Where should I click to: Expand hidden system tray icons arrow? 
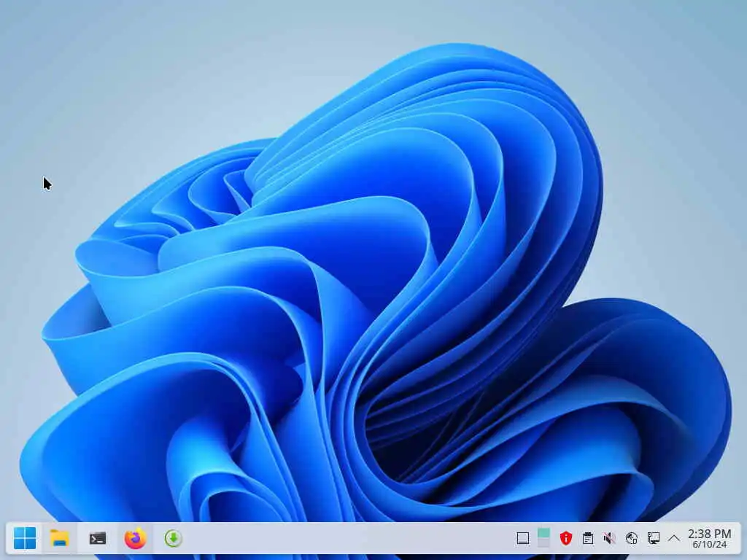[673, 539]
